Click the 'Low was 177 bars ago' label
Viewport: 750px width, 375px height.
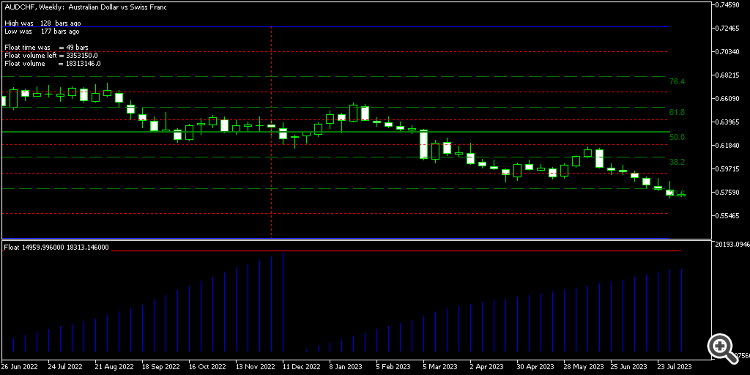(x=42, y=31)
